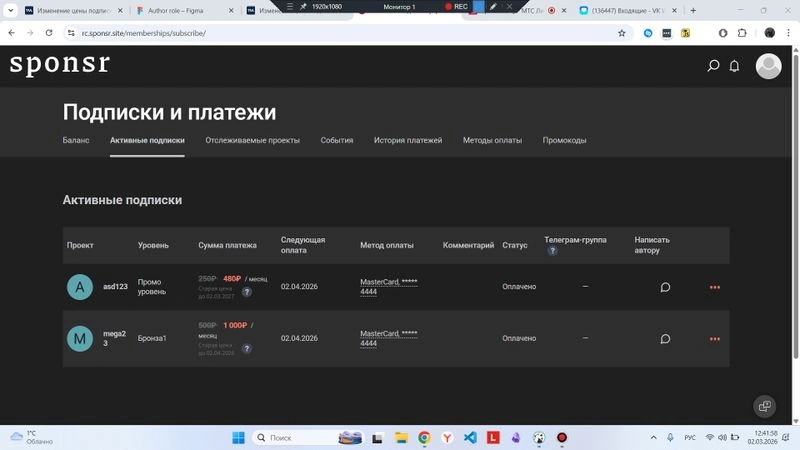Show old price hint for mega23 row

pyautogui.click(x=246, y=349)
